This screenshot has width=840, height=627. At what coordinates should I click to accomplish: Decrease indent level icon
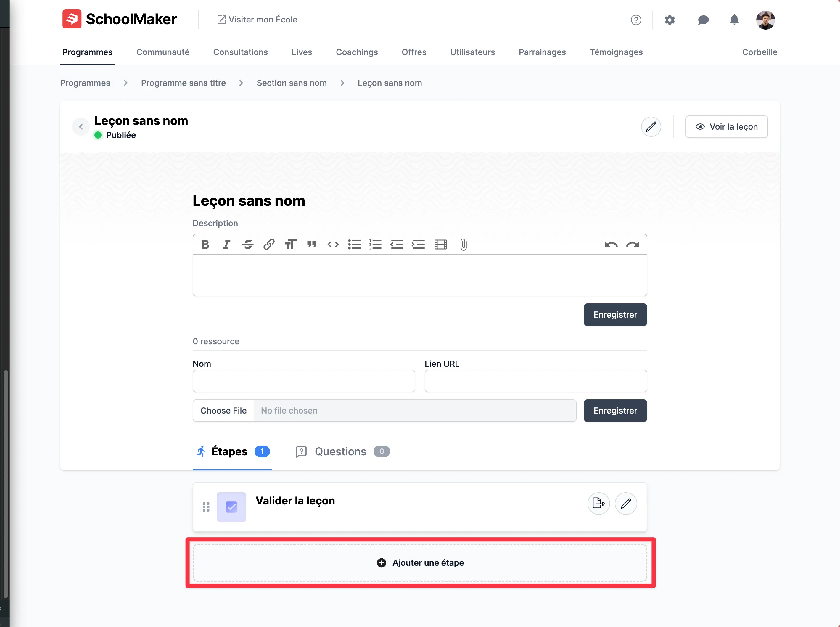click(x=397, y=245)
